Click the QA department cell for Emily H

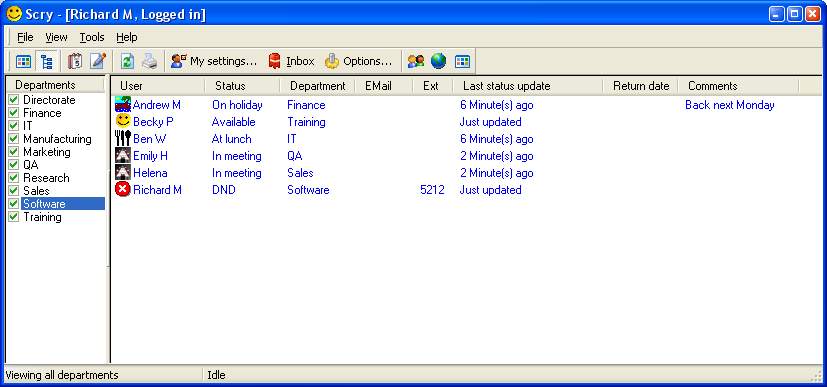point(295,156)
